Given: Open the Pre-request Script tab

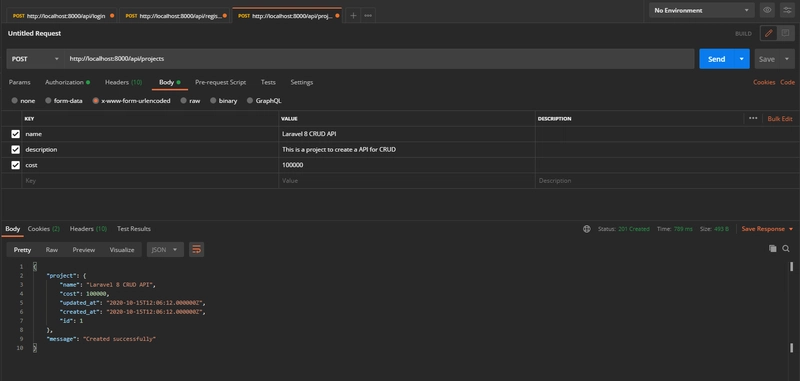Looking at the screenshot, I should 220,82.
